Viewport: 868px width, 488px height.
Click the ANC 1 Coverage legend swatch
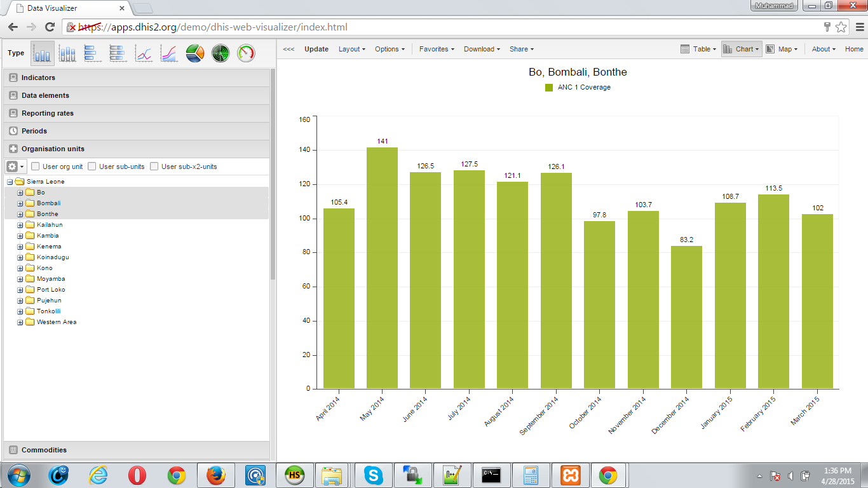click(549, 88)
